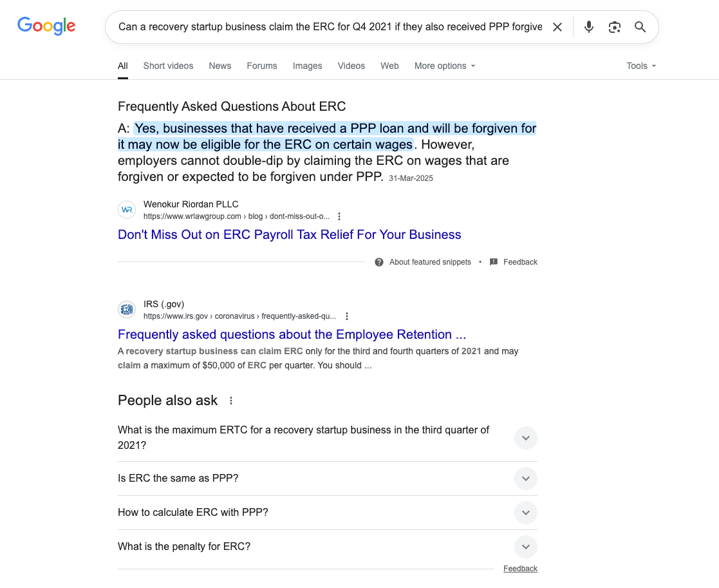Click the IRS result description snippet text
Screen dimensions: 719x588
(x=318, y=359)
